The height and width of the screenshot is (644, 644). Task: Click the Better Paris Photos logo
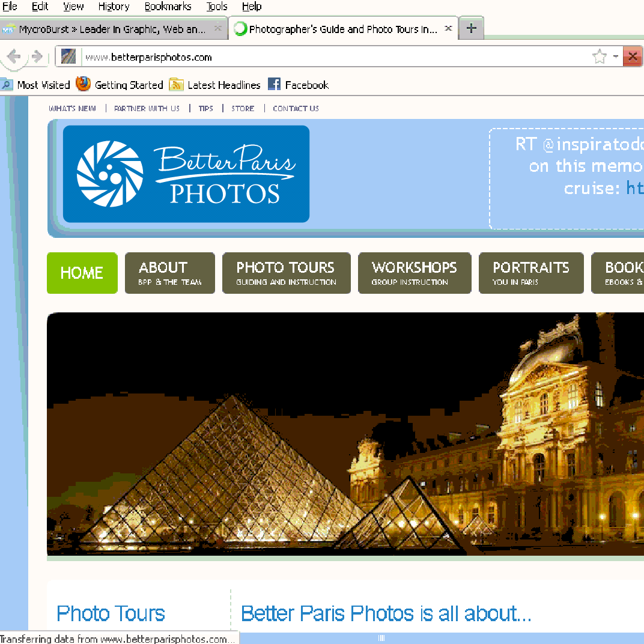coord(186,174)
